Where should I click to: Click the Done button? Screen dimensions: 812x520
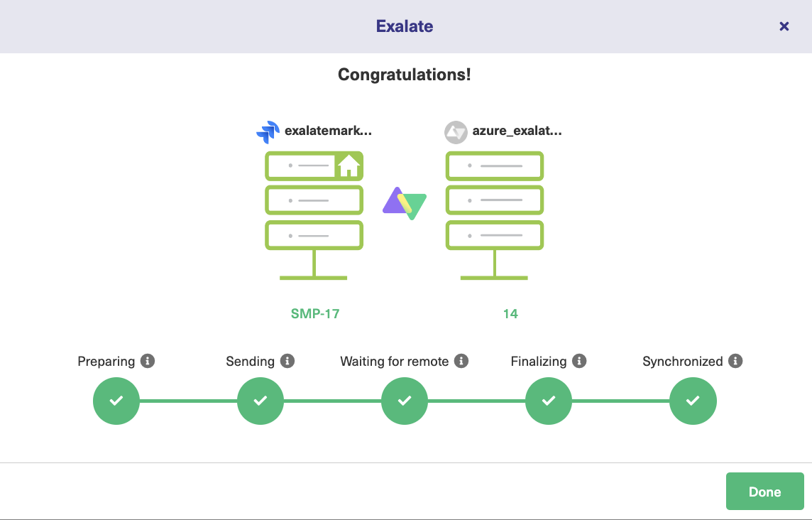click(x=764, y=491)
